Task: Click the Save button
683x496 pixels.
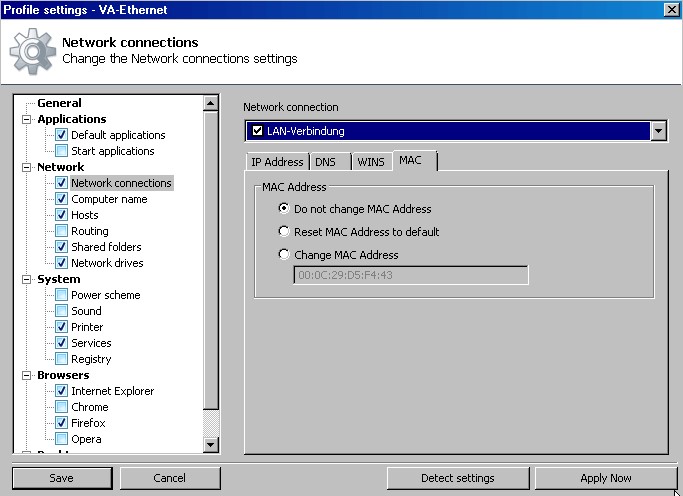Action: (x=62, y=478)
